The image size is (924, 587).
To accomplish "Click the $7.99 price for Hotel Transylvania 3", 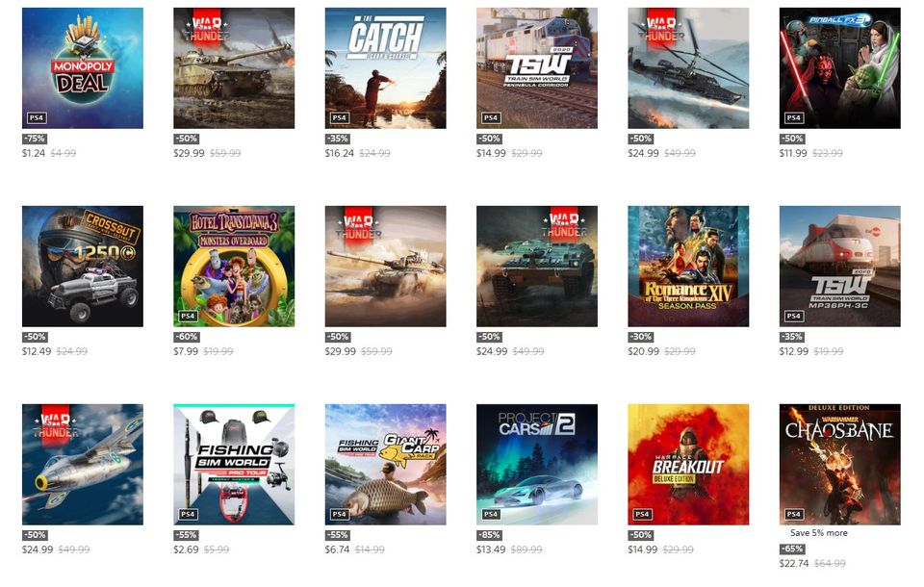I will click(x=186, y=351).
